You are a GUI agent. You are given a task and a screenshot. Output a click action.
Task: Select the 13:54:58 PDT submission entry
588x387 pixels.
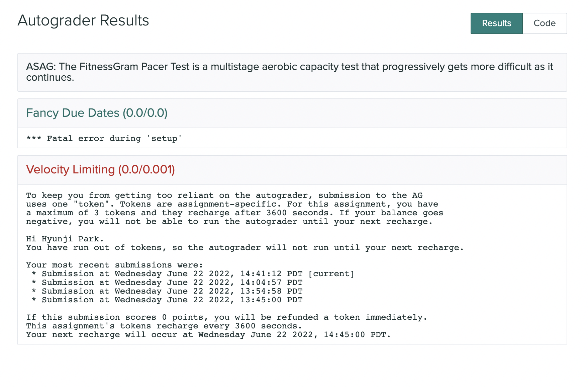[x=172, y=291]
